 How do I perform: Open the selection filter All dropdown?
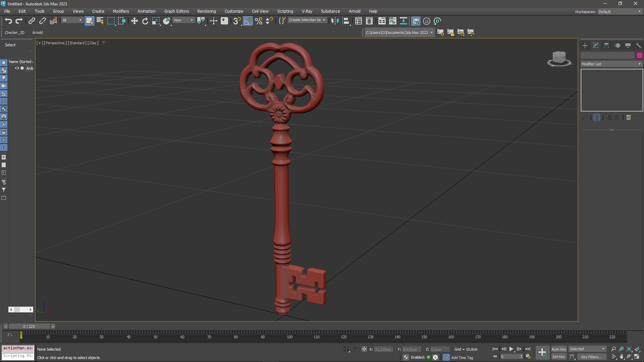click(x=72, y=20)
